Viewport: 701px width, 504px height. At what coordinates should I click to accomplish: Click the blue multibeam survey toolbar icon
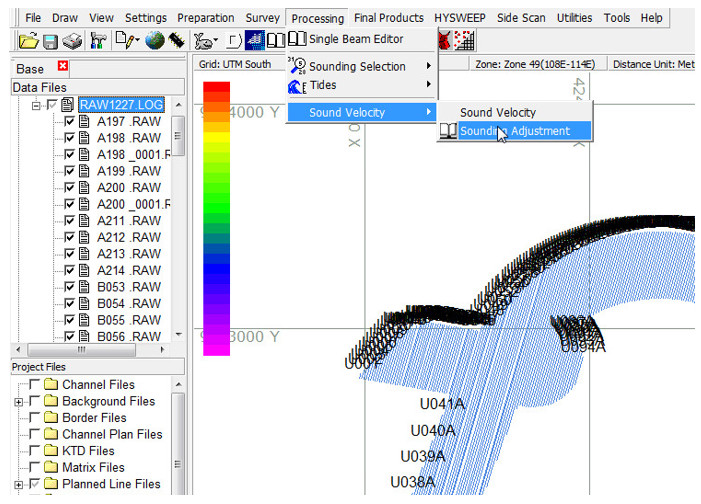[x=255, y=40]
